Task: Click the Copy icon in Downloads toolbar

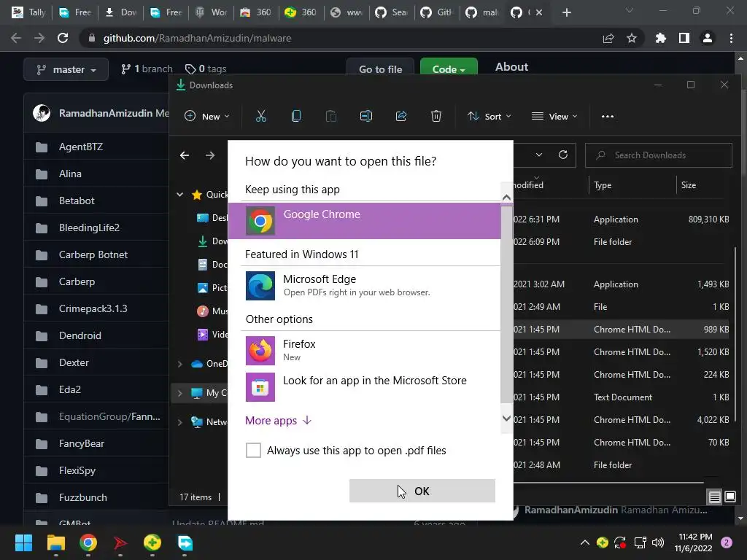Action: coord(296,116)
